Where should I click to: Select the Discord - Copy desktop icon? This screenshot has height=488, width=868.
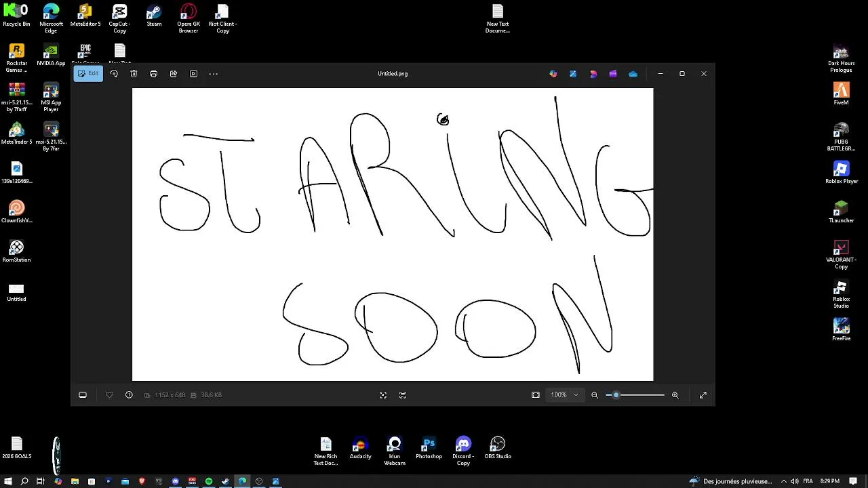pos(463,450)
